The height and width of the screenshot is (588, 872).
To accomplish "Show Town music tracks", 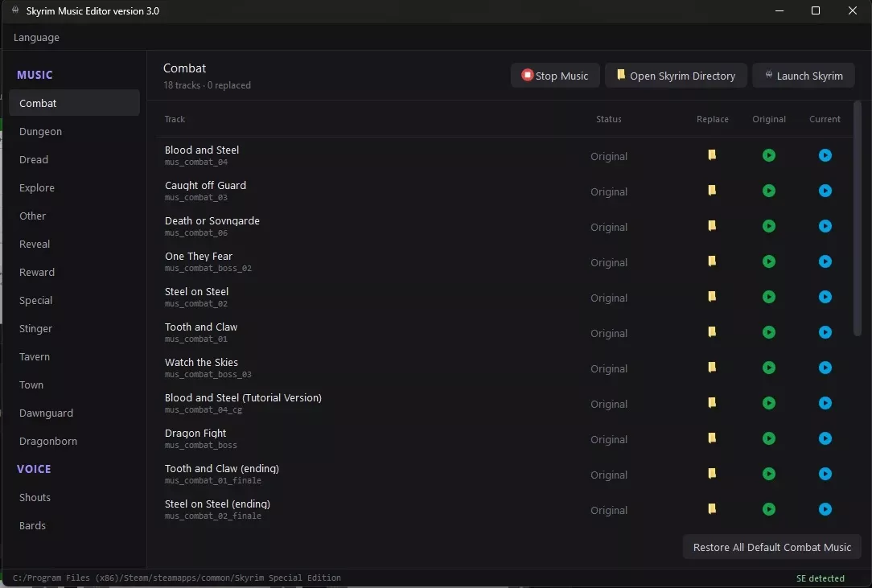I will (74, 385).
